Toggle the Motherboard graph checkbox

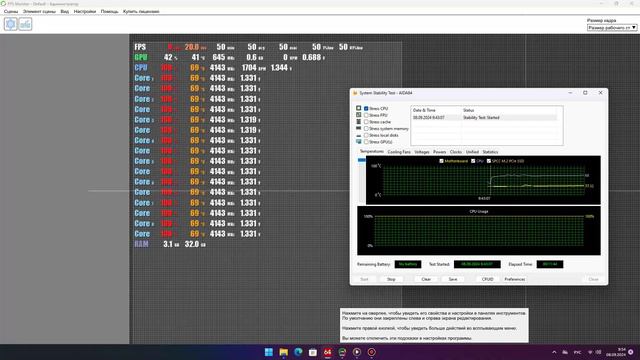(441, 161)
